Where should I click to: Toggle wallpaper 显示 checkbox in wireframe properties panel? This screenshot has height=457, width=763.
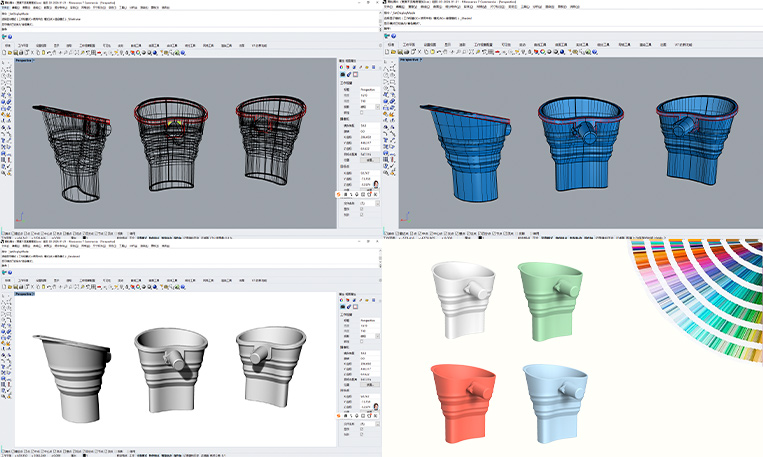362,209
